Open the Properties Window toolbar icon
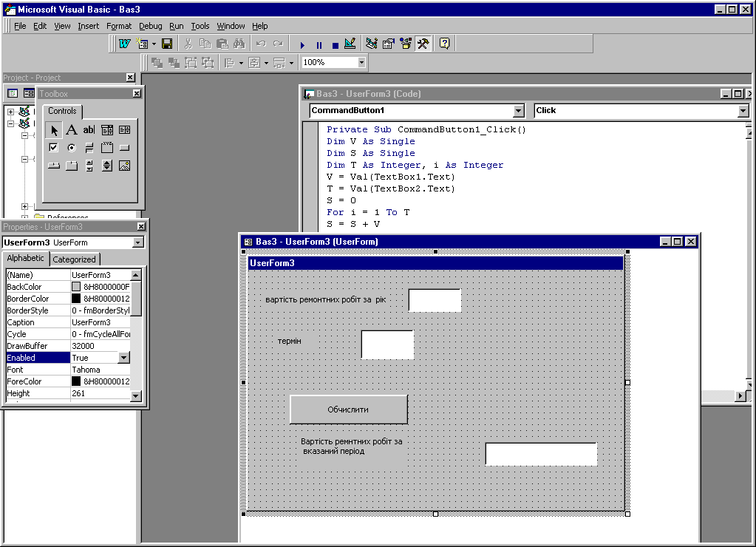The image size is (756, 547). 388,44
